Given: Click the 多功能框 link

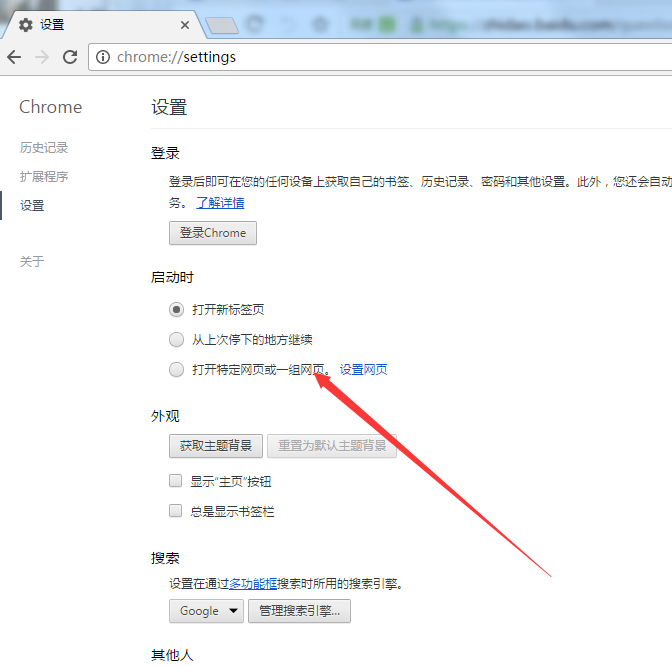Looking at the screenshot, I should [x=253, y=583].
